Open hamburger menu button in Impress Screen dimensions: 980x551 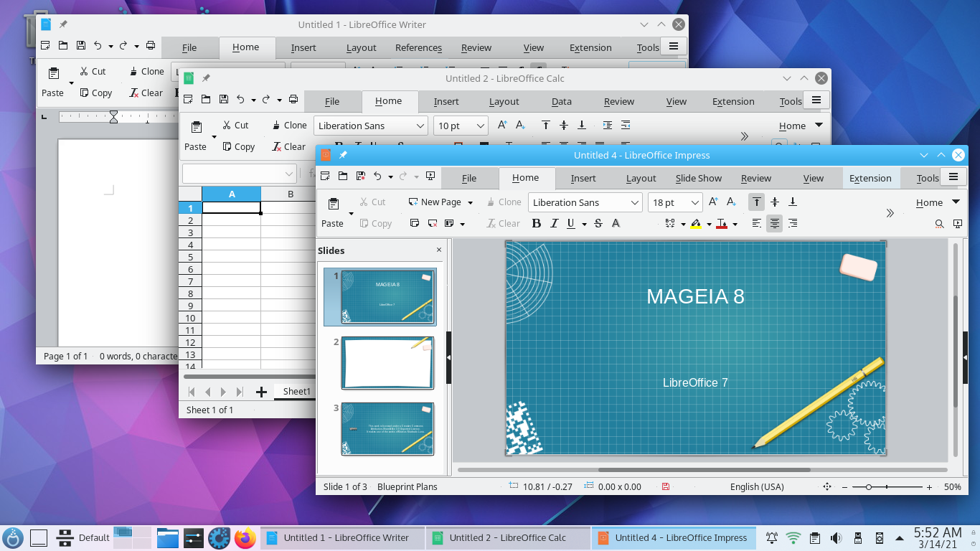[953, 177]
